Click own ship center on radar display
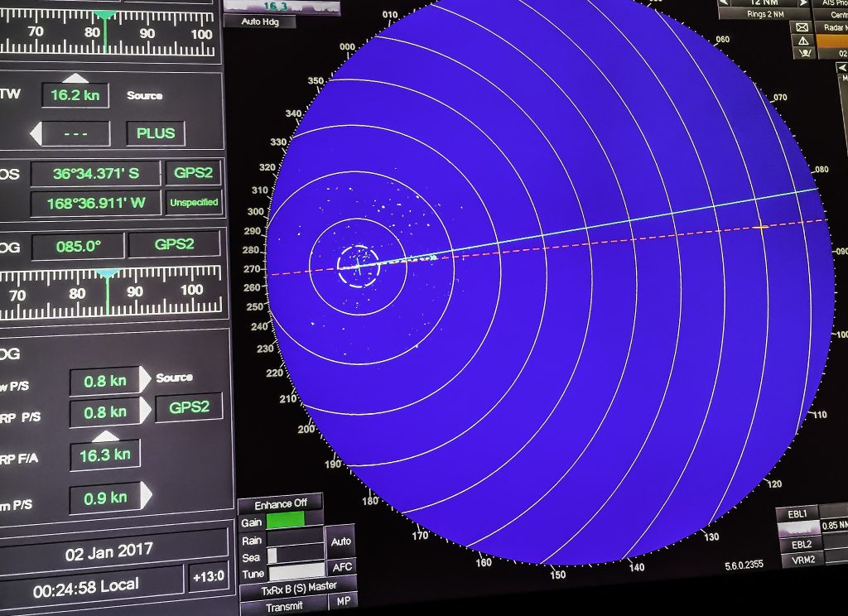This screenshot has width=848, height=616. [x=358, y=266]
